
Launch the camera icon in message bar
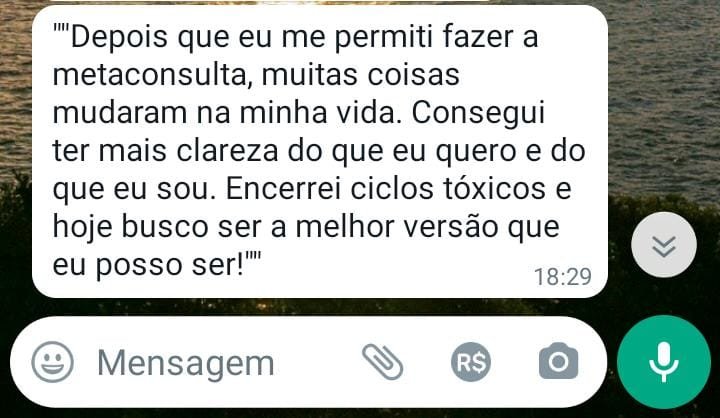558,362
